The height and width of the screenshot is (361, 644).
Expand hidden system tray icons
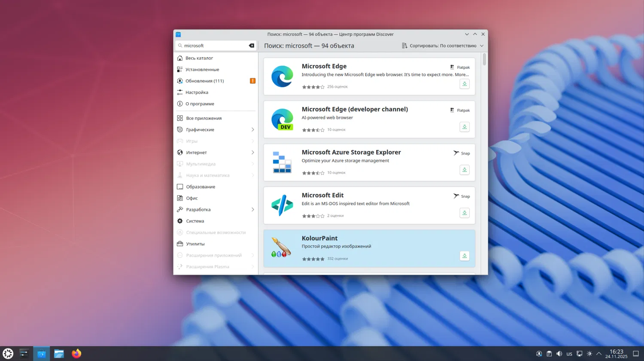(x=599, y=354)
